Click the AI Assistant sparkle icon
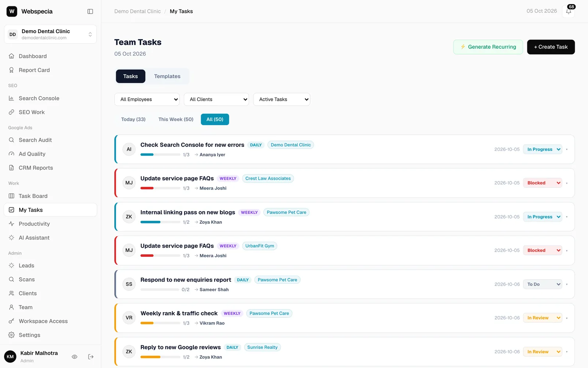 (11, 238)
